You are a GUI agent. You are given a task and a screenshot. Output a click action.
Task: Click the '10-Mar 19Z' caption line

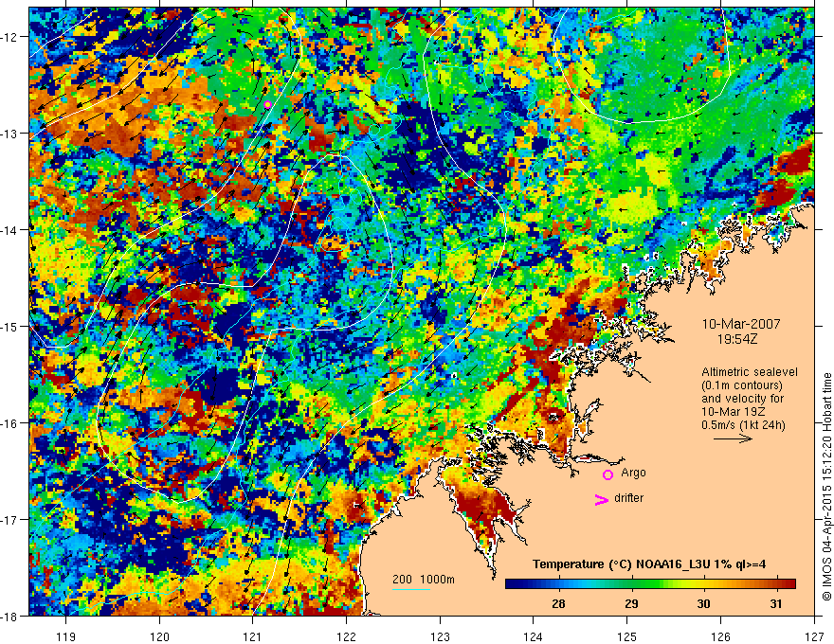click(734, 412)
